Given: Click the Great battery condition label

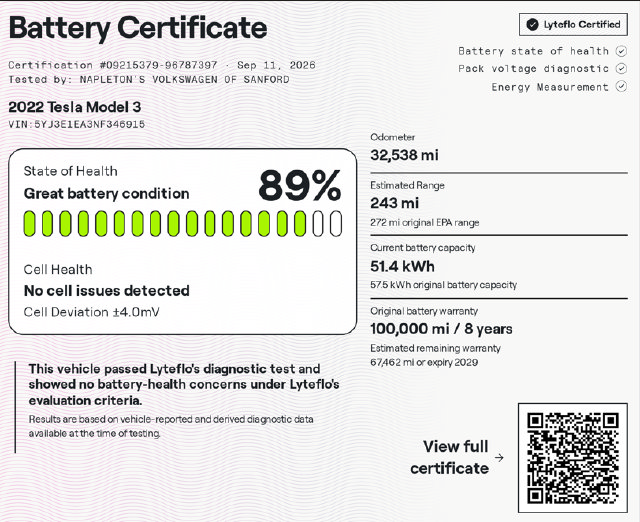Looking at the screenshot, I should pos(107,193).
